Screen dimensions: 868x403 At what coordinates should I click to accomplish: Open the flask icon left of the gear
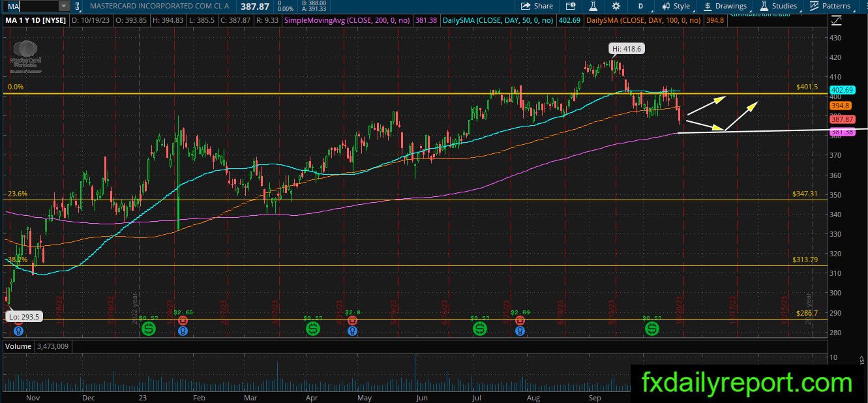coord(593,6)
